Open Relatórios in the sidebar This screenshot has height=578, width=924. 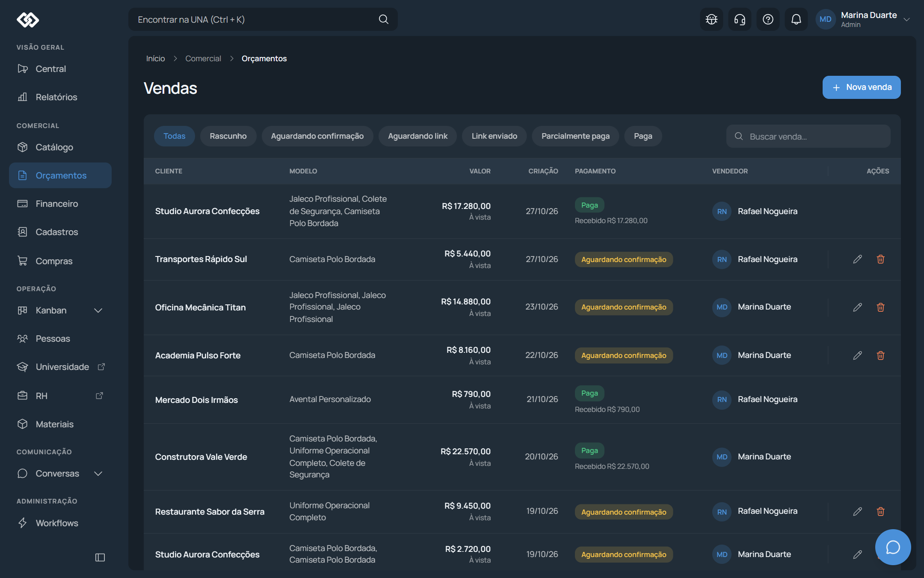60,97
